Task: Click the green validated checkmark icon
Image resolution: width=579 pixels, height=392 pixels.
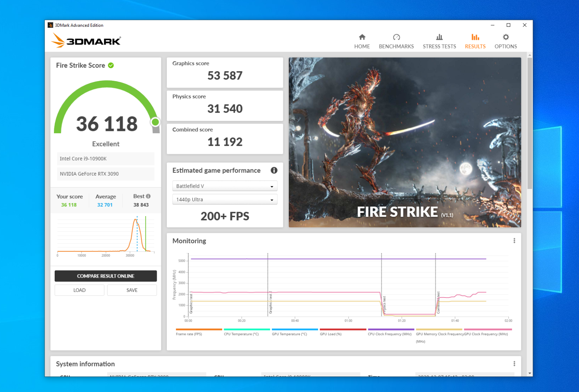Action: click(x=111, y=66)
